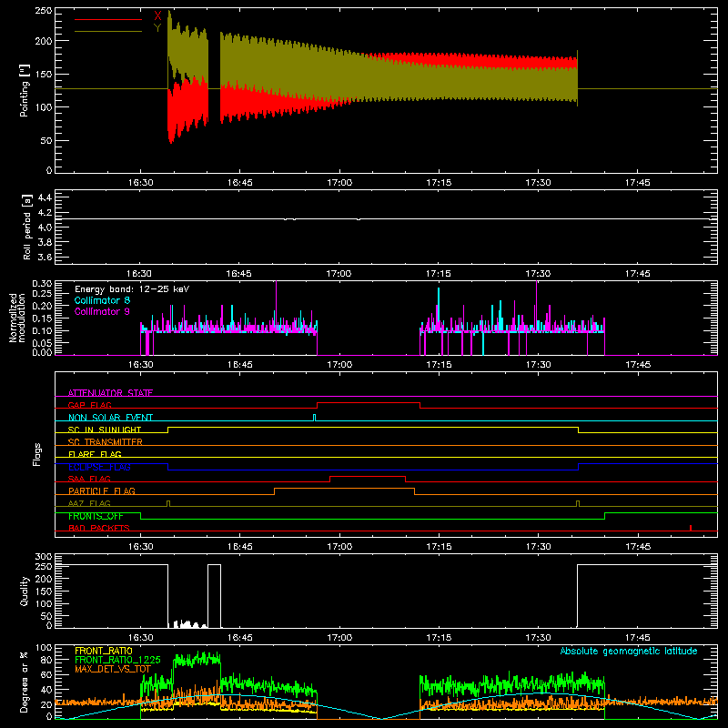The height and width of the screenshot is (728, 728).
Task: Click 17:00 time label under Pointing plot
Action: (x=339, y=183)
